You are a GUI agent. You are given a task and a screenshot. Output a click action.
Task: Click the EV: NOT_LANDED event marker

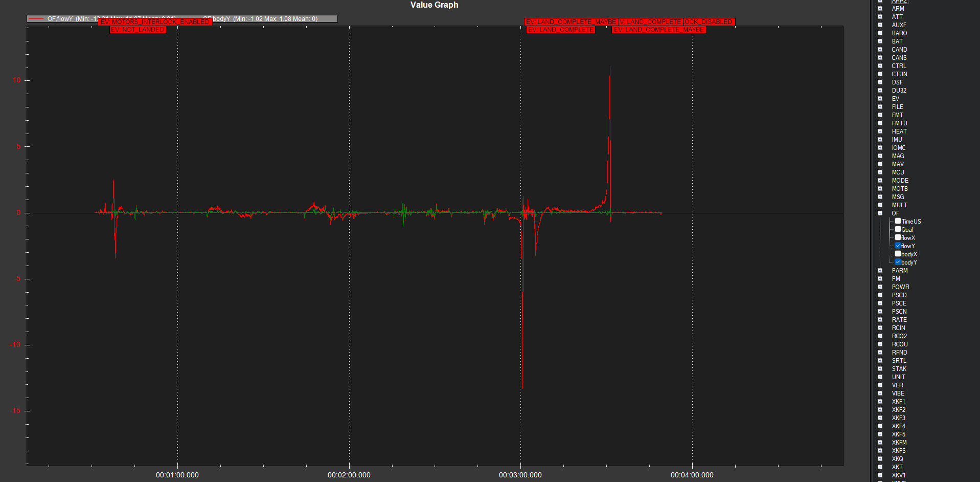pos(138,30)
